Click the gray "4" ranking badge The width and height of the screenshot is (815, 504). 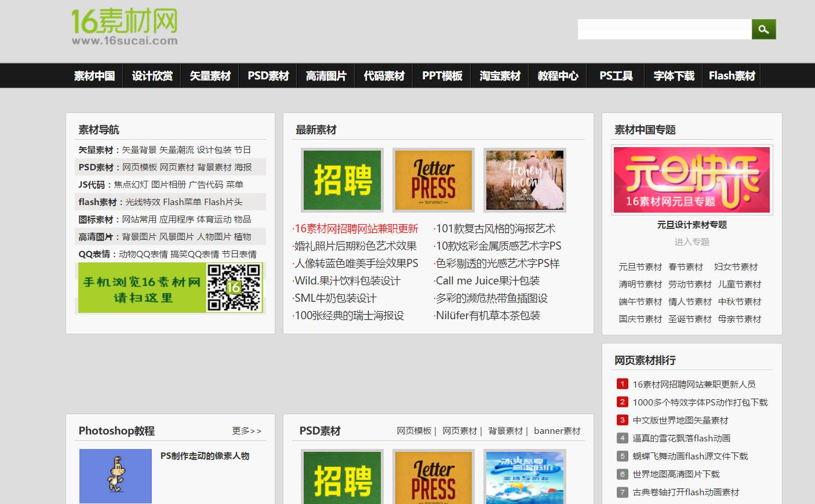pos(622,438)
